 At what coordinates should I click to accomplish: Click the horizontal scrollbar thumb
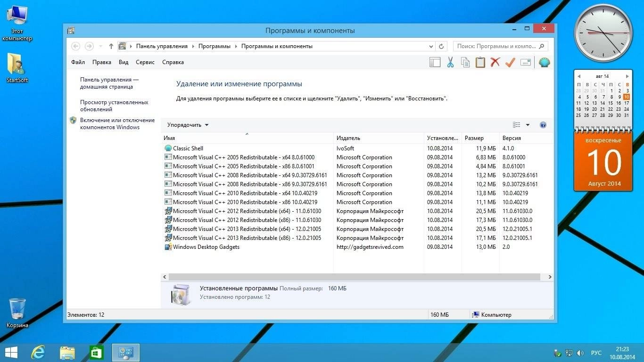355,277
